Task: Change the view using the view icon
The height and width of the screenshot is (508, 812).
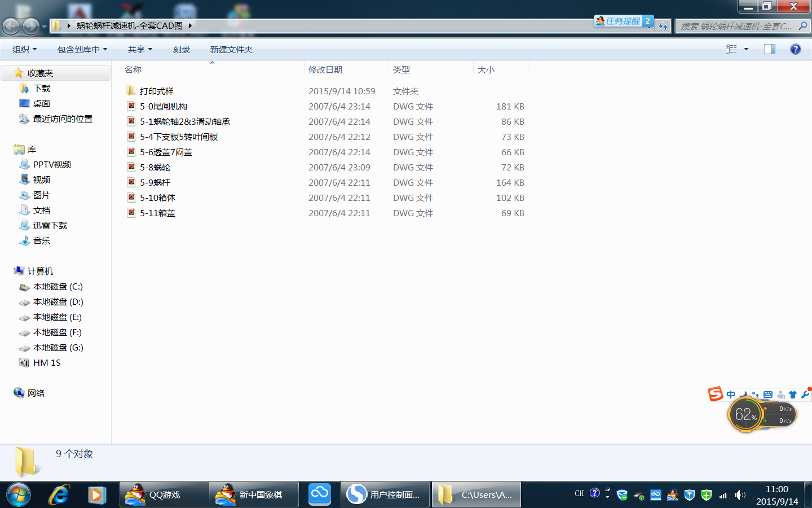Action: 731,49
